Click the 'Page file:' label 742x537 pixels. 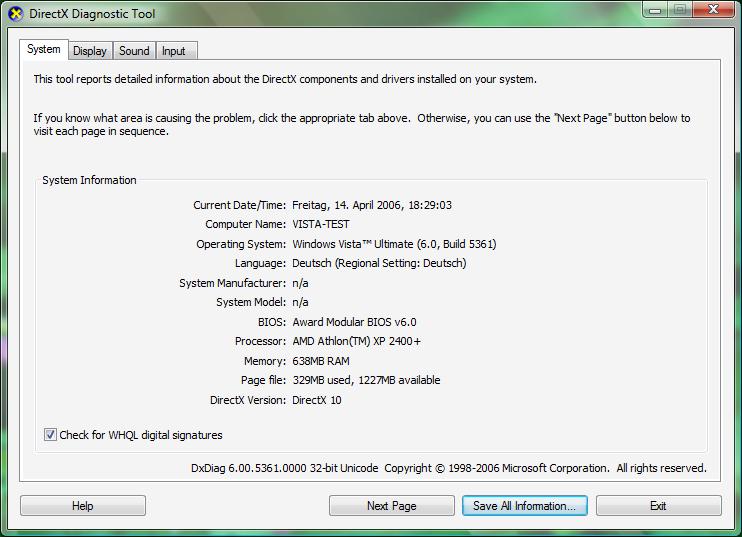click(x=264, y=380)
